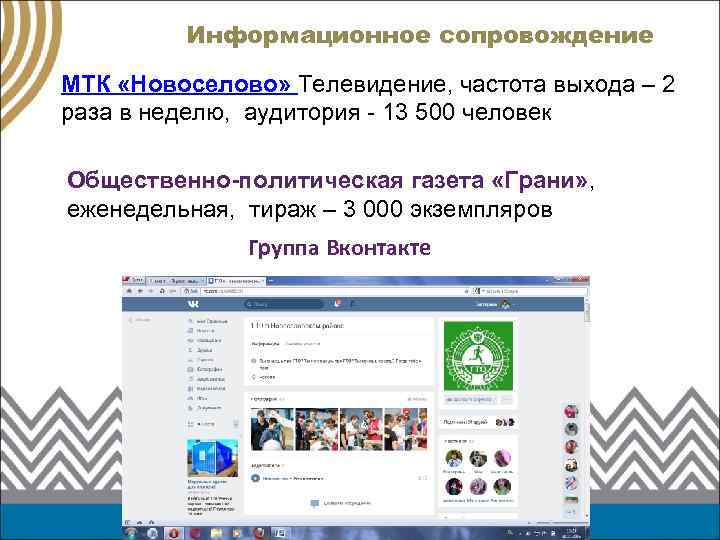Image resolution: width=720 pixels, height=540 pixels.
Task: Click the Аудиозаписи block header
Action: click(265, 466)
